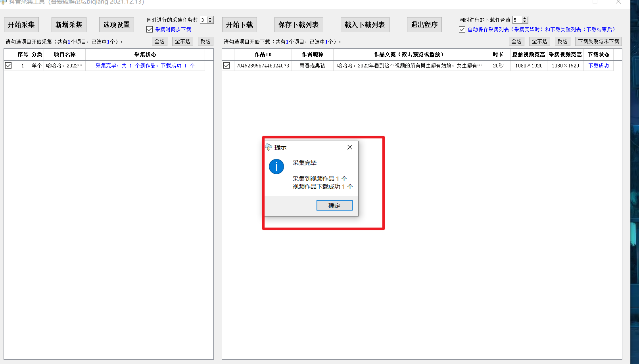Start downloading with 开始下载
This screenshot has height=364, width=639.
239,25
